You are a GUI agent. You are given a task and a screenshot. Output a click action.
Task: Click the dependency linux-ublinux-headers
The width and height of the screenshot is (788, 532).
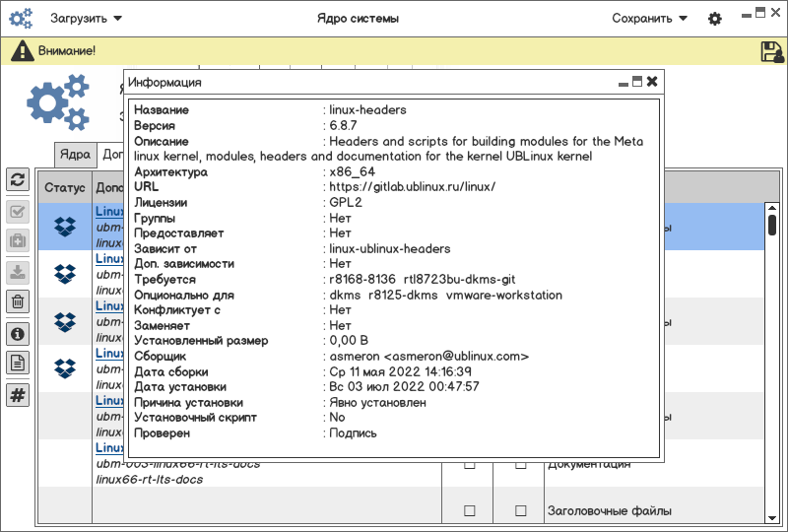click(389, 248)
